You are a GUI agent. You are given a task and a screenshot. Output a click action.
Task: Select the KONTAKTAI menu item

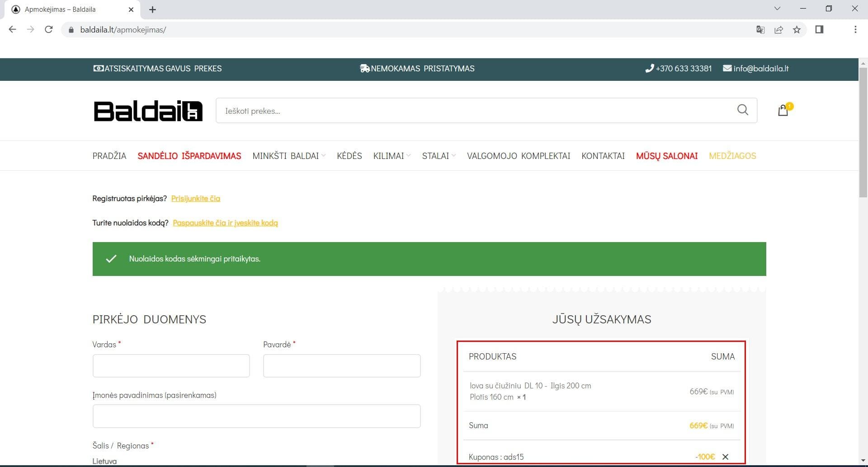pos(603,155)
